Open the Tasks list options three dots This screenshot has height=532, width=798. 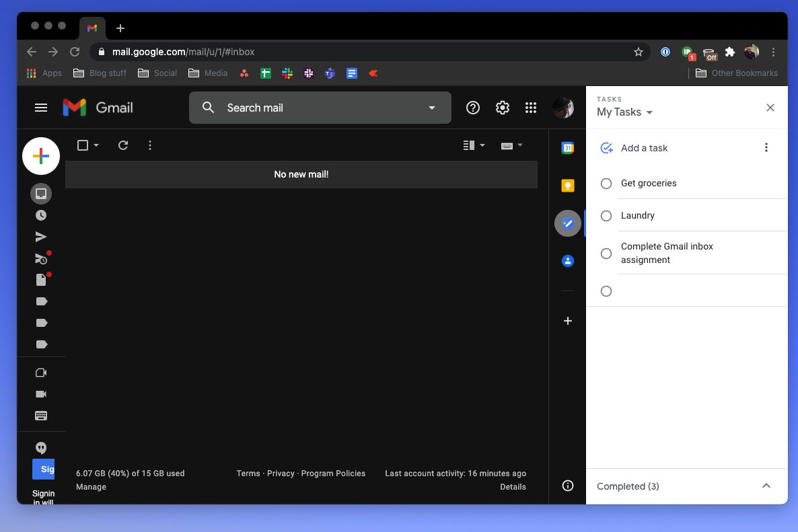pyautogui.click(x=766, y=147)
